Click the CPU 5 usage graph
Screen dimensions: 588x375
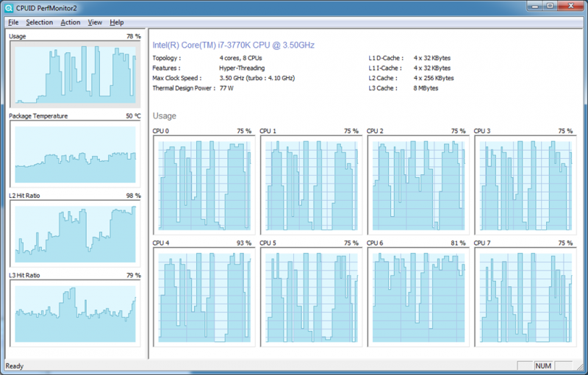[309, 297]
